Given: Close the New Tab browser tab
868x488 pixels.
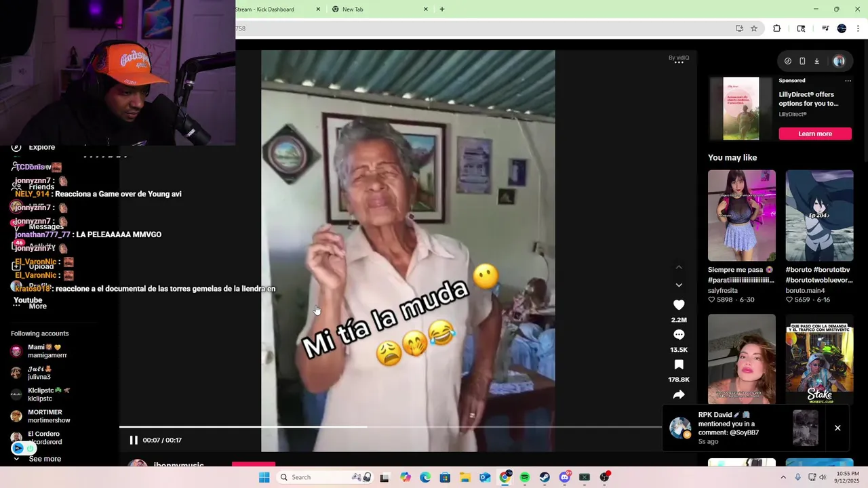Looking at the screenshot, I should click(426, 9).
